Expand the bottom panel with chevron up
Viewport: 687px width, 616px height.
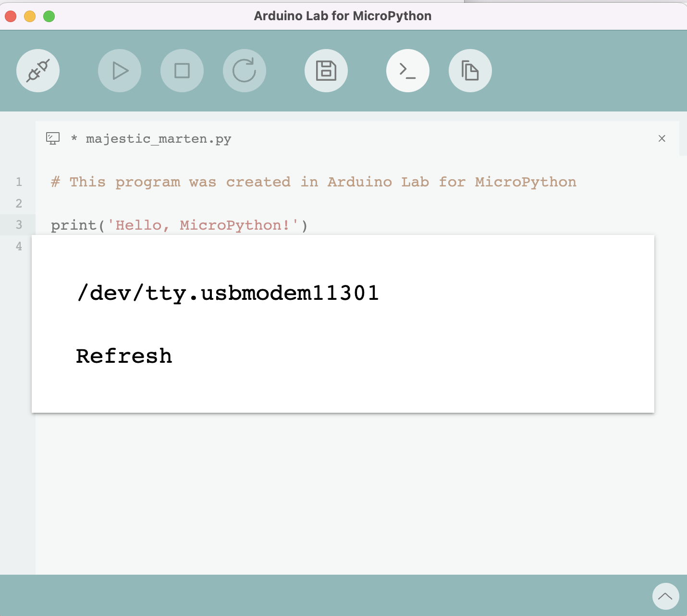coord(665,596)
